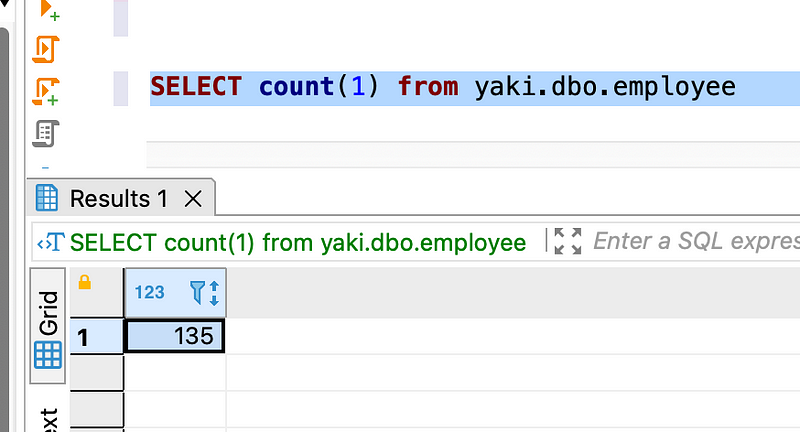The width and height of the screenshot is (800, 432).
Task: Click the SQL script icon before query text
Action: (x=50, y=242)
